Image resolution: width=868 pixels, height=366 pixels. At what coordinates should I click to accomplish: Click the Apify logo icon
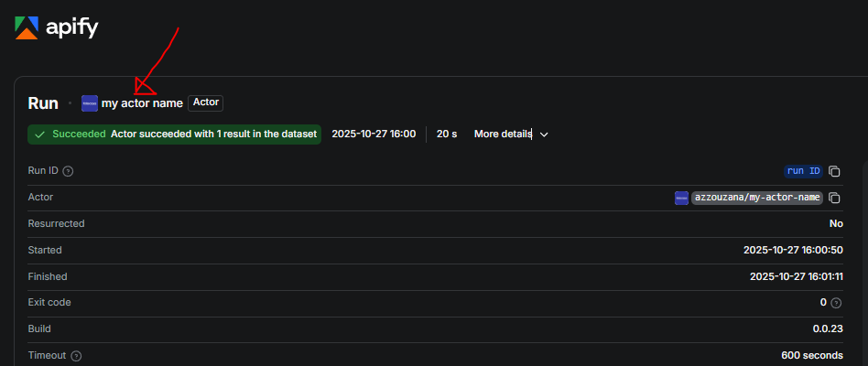pos(27,27)
